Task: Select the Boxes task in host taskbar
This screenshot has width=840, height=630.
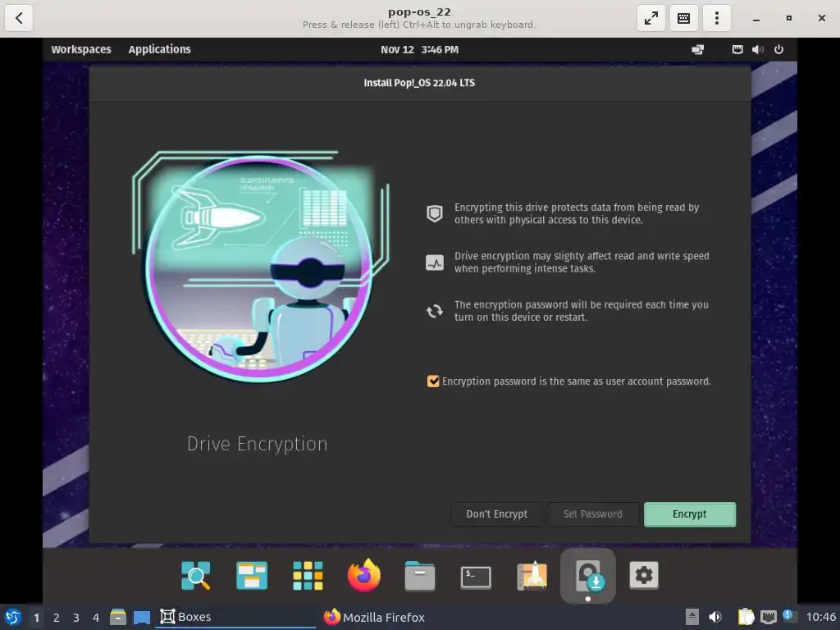Action: click(x=235, y=617)
